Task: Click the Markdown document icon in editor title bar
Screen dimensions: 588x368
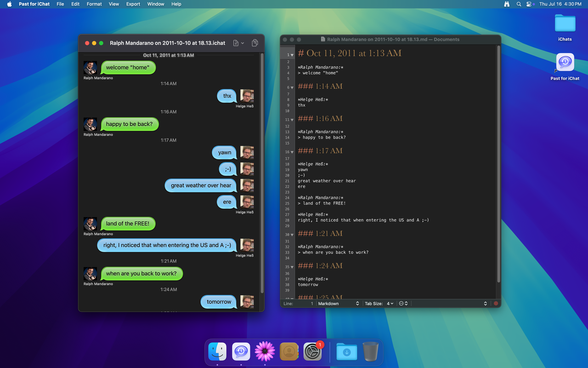Action: click(323, 40)
